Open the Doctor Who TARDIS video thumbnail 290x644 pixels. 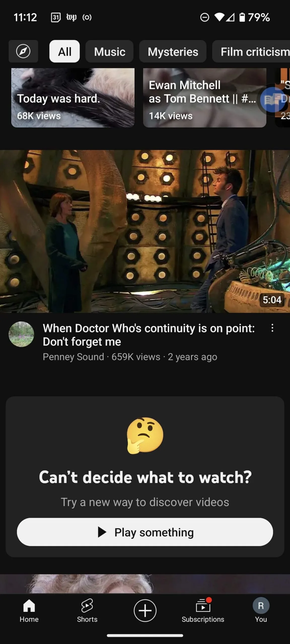[x=145, y=231]
